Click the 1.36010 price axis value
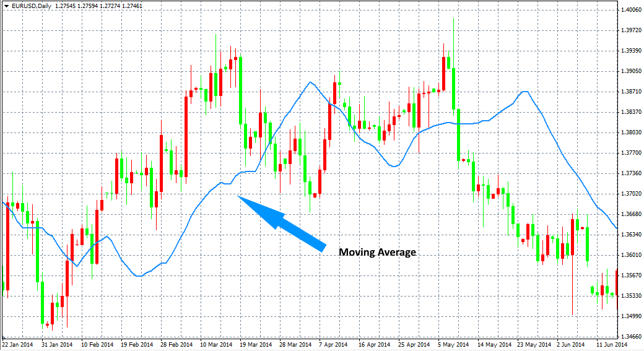Viewport: 644px width, 351px height. 630,255
